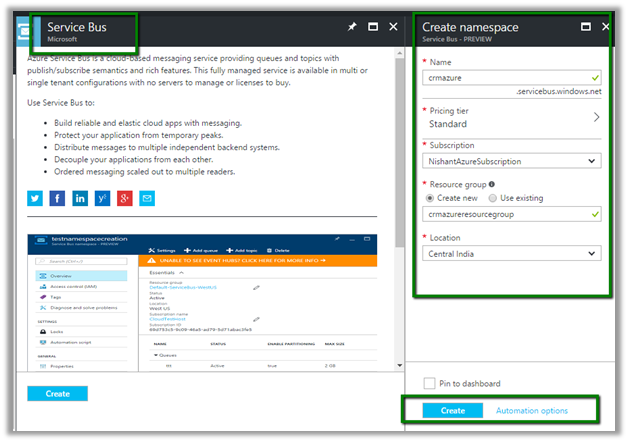Screen dimensions: 628x442
Task: Click the Facebook share icon
Action: click(58, 198)
